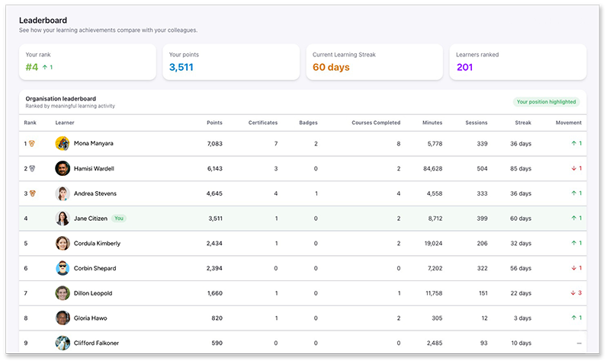Click the Learners ranked value 201
Viewport: 610px width, 364px height.
tap(464, 67)
